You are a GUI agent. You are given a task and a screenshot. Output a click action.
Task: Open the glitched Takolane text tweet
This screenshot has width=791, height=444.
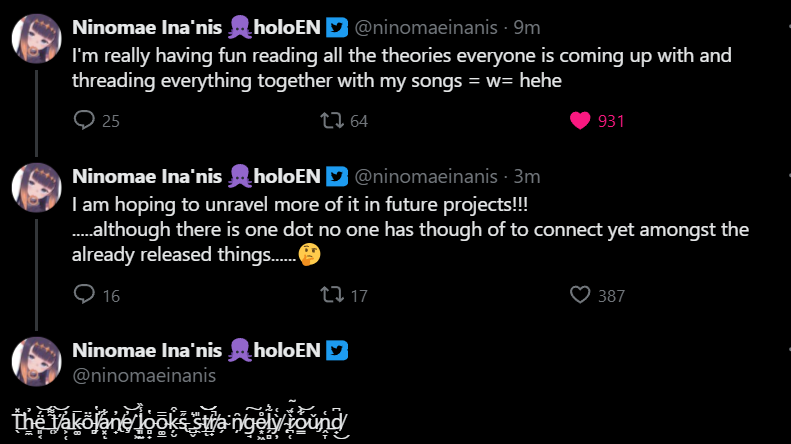point(180,423)
